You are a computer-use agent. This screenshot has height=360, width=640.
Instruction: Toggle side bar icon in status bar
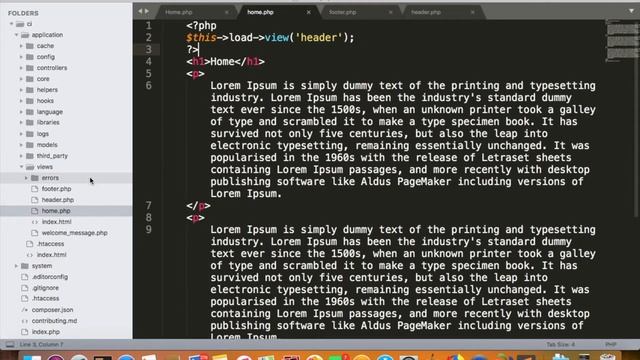[x=10, y=345]
